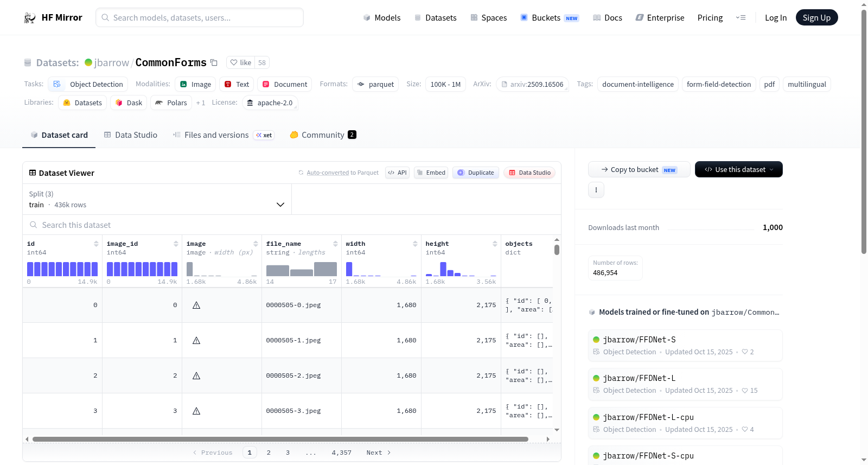Go to Datasets in top navigation

(x=436, y=18)
